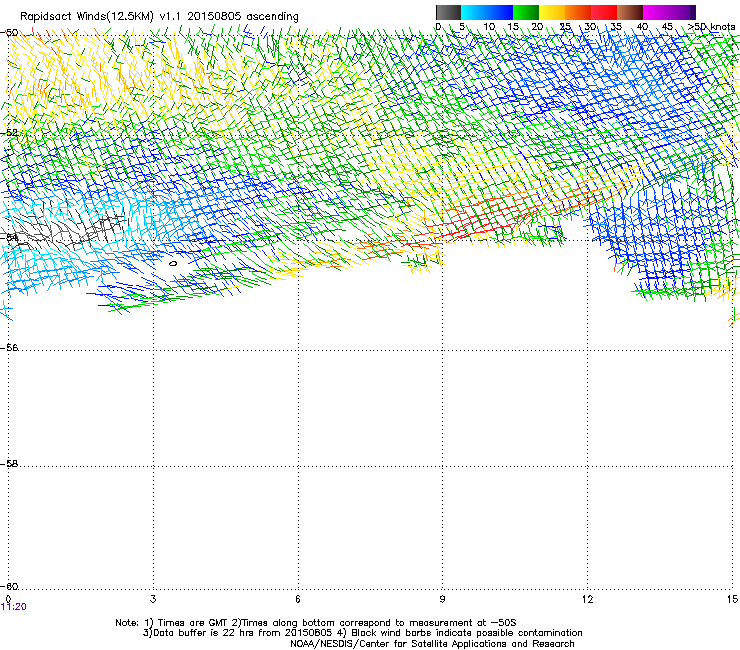This screenshot has height=650, width=740.
Task: Click the orange 25-30 knots legend segment
Action: 578,12
